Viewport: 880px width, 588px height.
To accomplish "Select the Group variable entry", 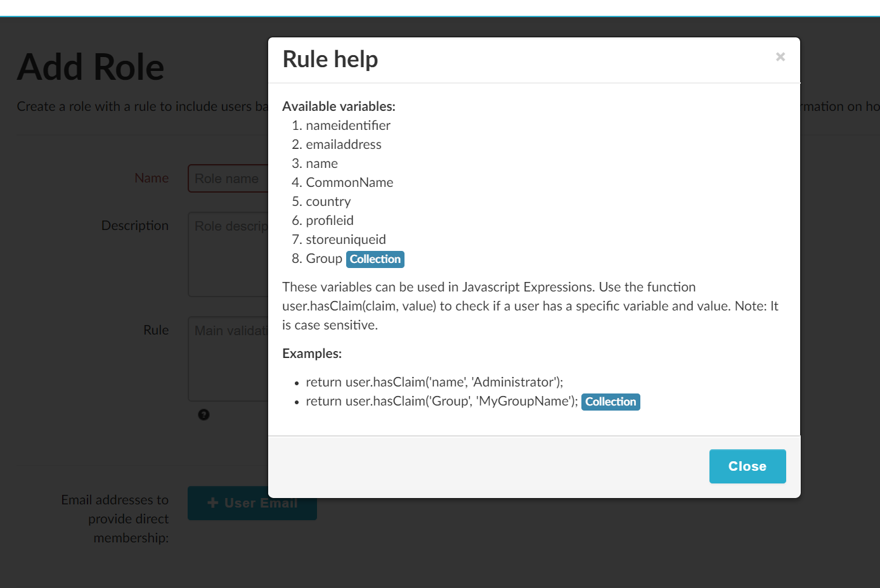I will tap(323, 258).
